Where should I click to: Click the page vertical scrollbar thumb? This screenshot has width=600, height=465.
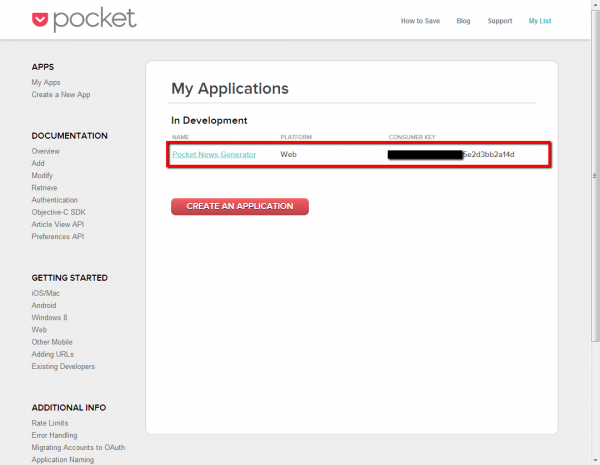tap(595, 176)
